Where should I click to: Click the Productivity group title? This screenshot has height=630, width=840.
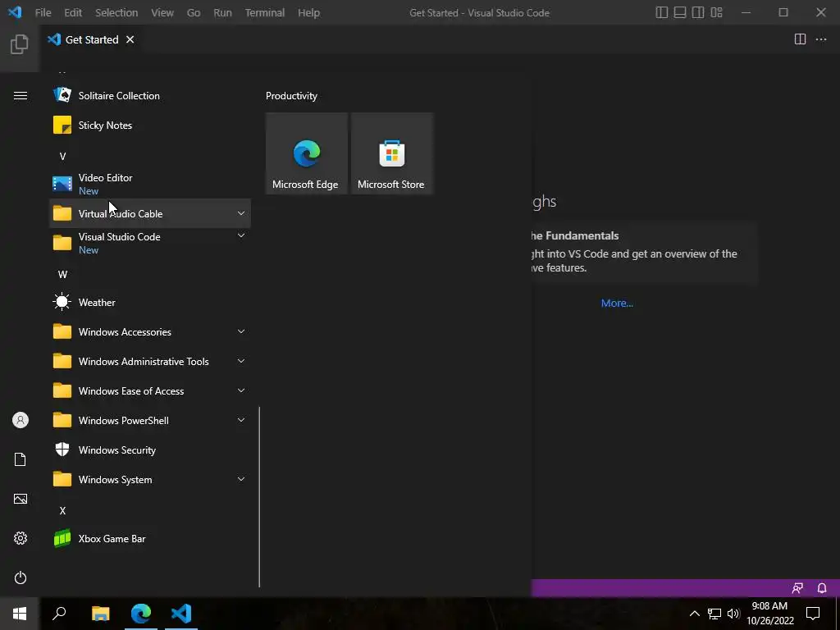point(291,95)
